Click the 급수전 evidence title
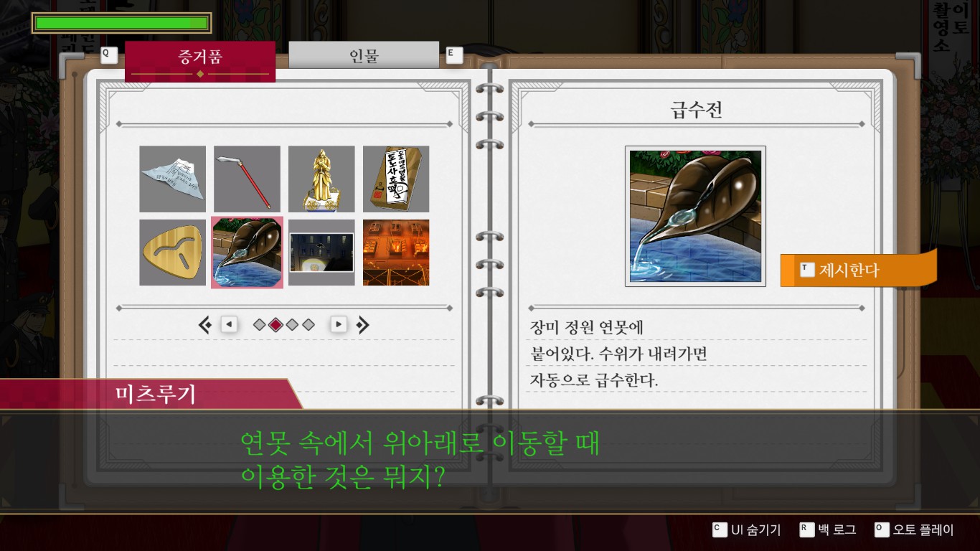 pyautogui.click(x=695, y=110)
